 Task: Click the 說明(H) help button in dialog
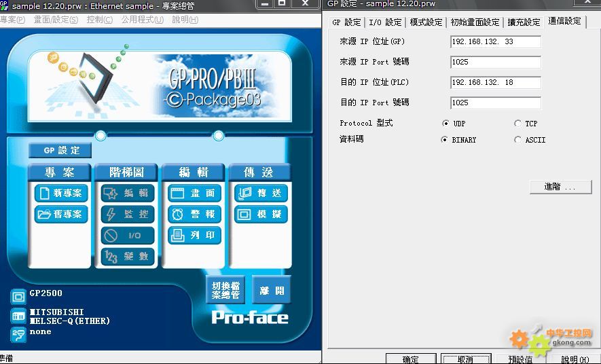coord(575,359)
